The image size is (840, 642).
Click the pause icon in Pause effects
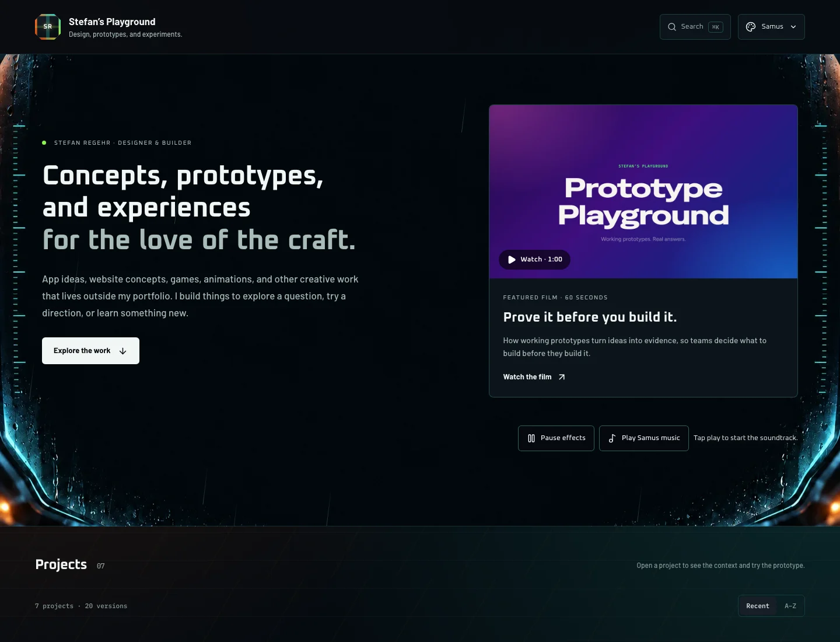531,438
